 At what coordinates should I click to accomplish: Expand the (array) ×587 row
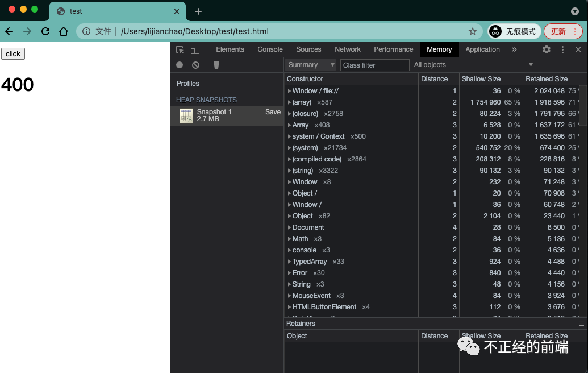tap(289, 102)
